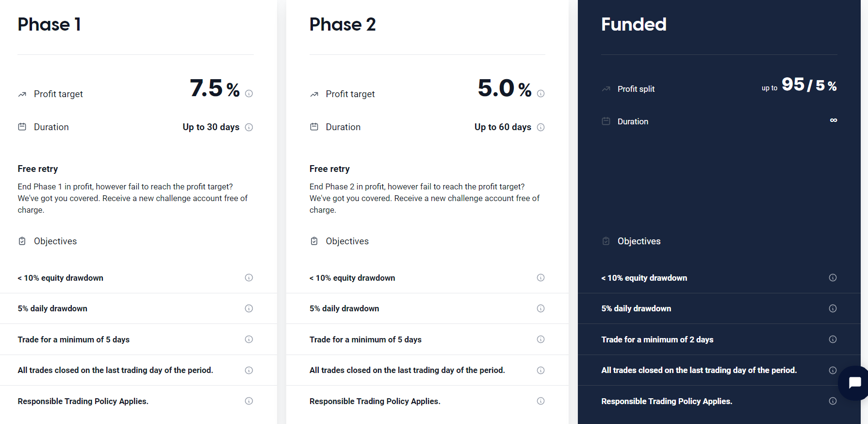Viewport: 868px width, 424px height.
Task: Select Phase 1 'Trade for a minimum of 5 days' row
Action: [138, 339]
